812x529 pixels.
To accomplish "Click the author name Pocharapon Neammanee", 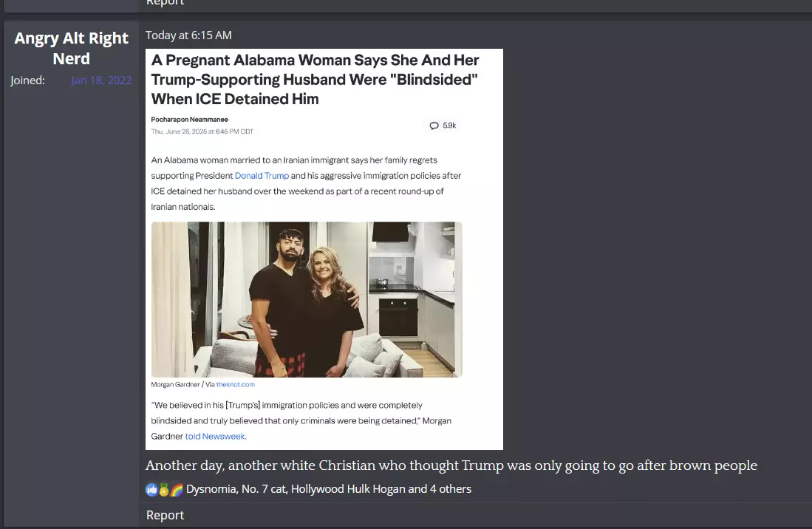I will 190,120.
